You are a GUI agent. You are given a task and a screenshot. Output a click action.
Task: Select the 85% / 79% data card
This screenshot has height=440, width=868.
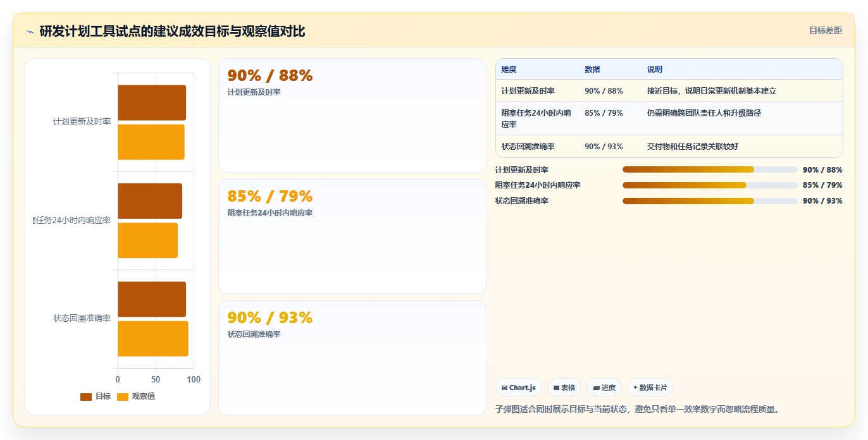coord(352,236)
